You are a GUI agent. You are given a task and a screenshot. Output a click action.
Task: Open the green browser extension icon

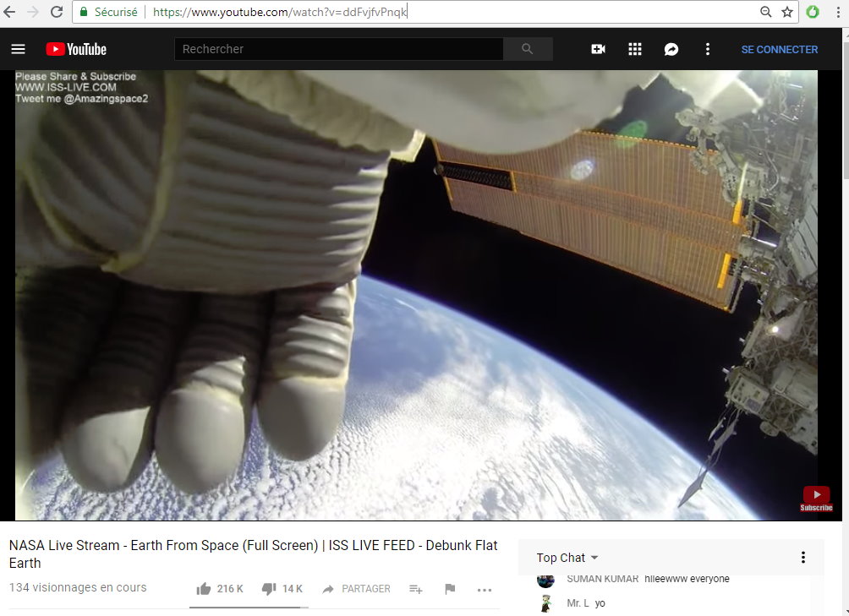[813, 11]
